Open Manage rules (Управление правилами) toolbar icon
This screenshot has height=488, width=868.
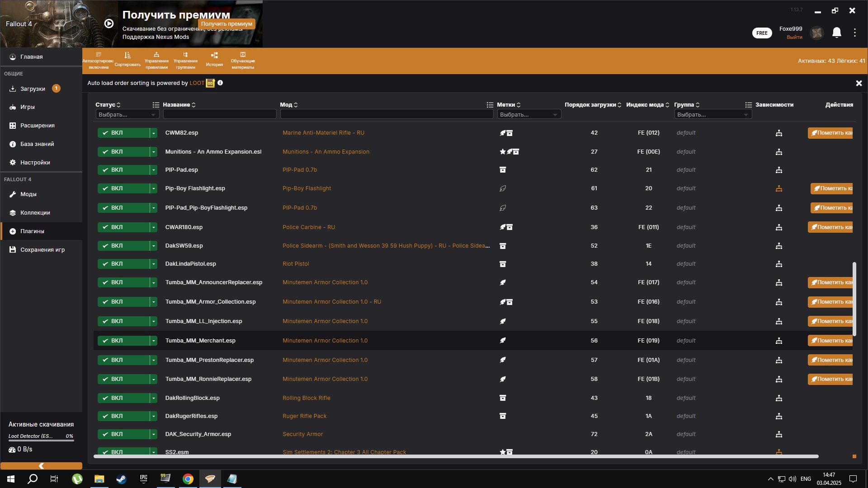tap(156, 60)
